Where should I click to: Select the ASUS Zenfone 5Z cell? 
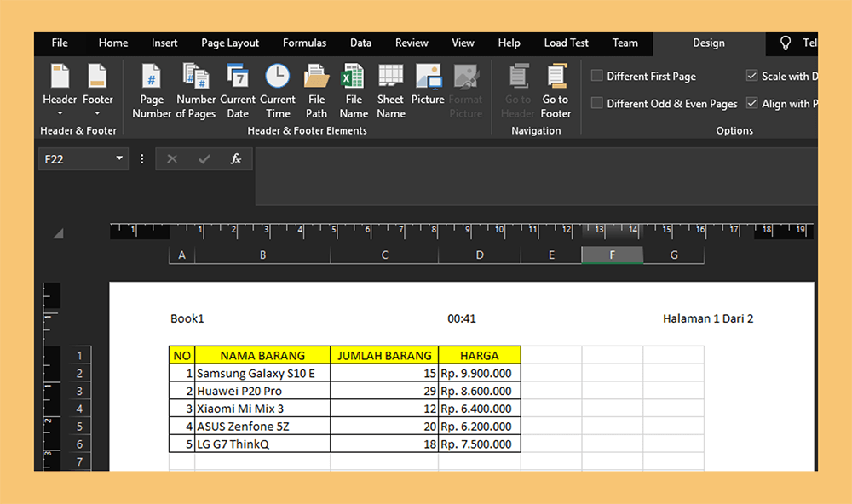(x=262, y=427)
